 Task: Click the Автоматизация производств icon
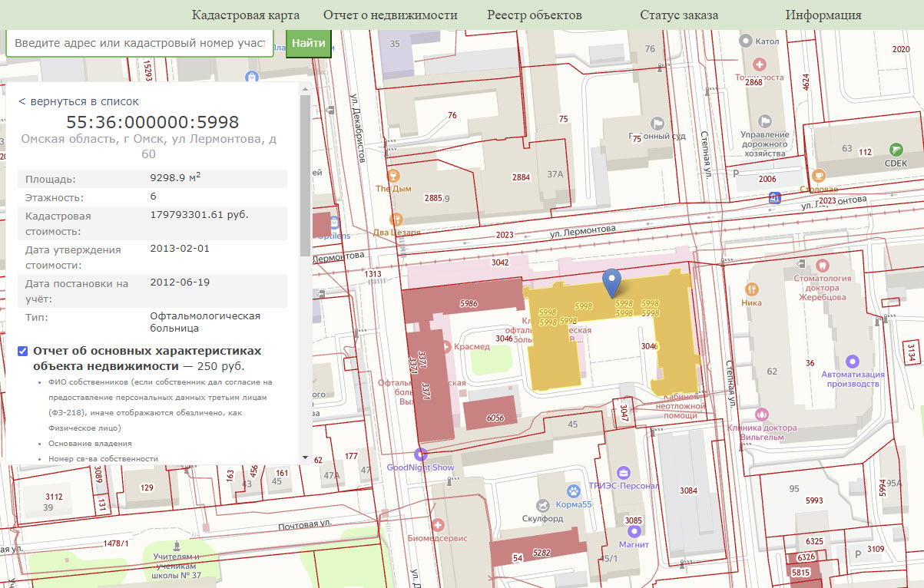click(x=852, y=361)
